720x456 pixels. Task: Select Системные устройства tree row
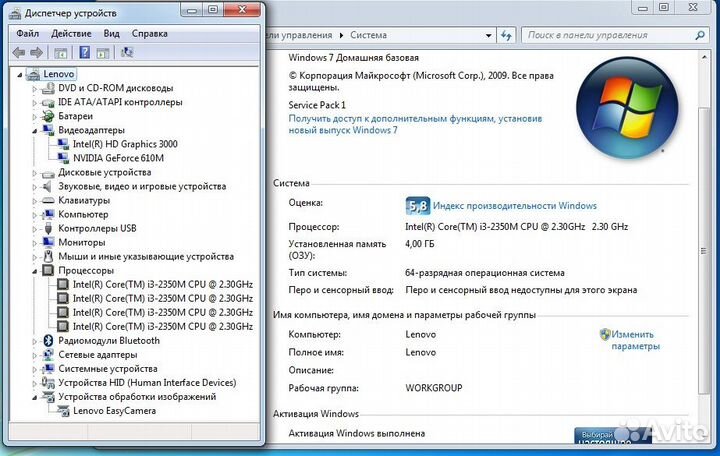coord(107,369)
